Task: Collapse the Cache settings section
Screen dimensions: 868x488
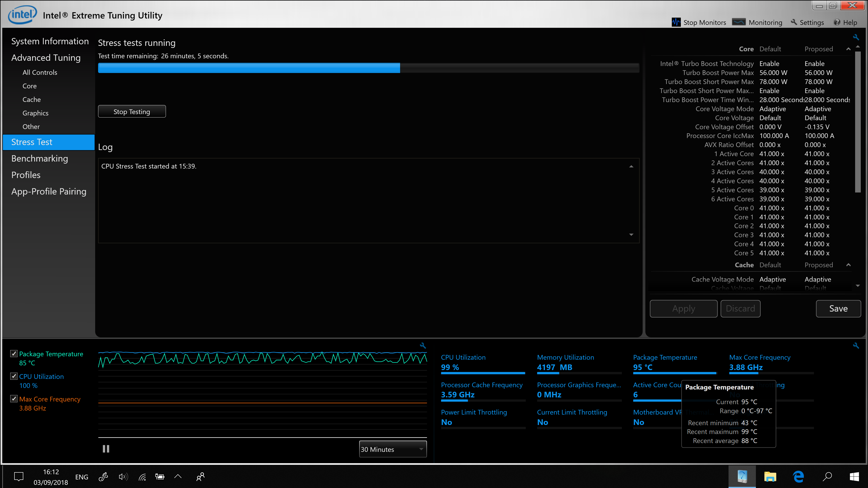Action: (x=849, y=265)
